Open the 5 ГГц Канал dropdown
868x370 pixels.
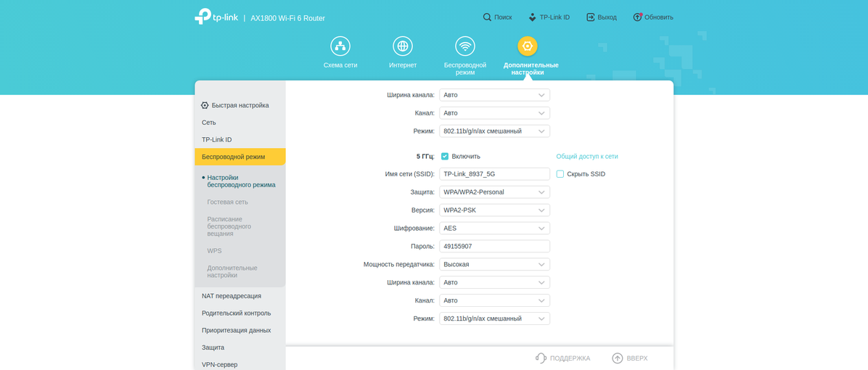pyautogui.click(x=494, y=300)
